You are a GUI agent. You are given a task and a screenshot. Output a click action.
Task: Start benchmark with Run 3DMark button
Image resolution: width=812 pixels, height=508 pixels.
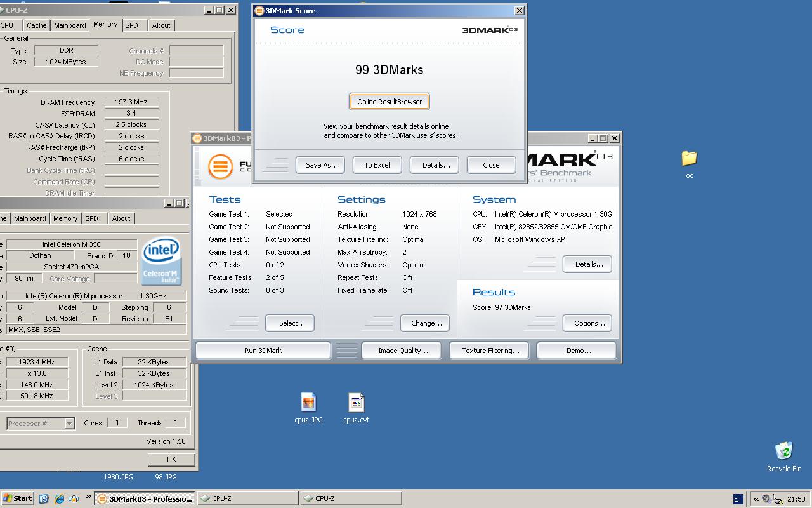coord(263,351)
